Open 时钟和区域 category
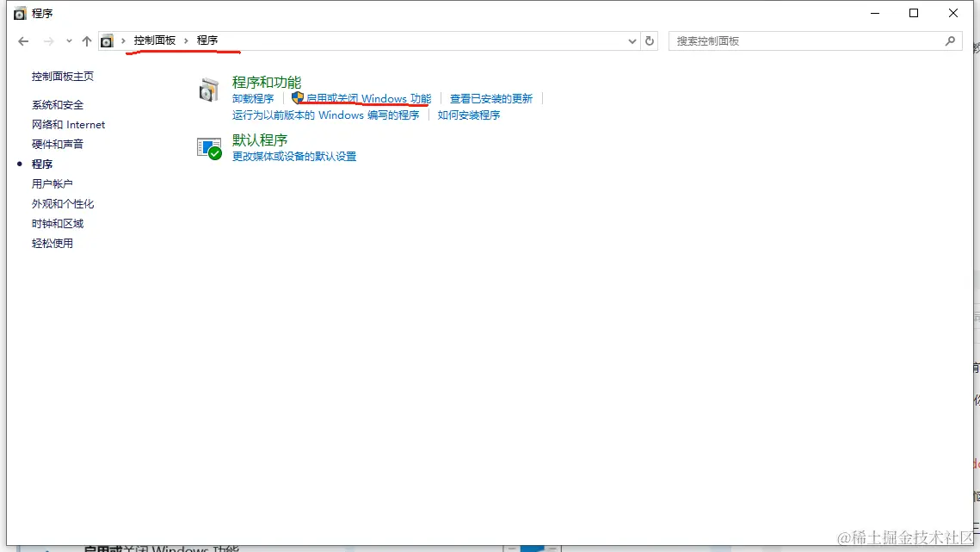The width and height of the screenshot is (980, 552). (58, 223)
